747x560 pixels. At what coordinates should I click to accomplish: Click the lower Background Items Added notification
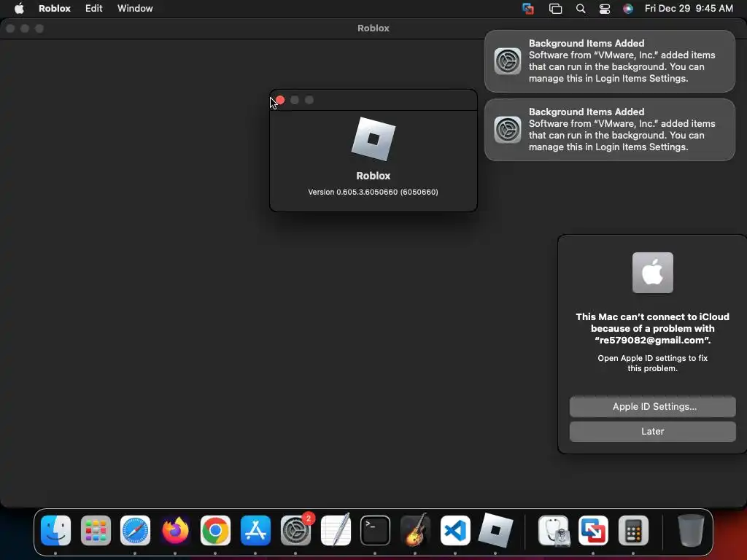pyautogui.click(x=610, y=130)
